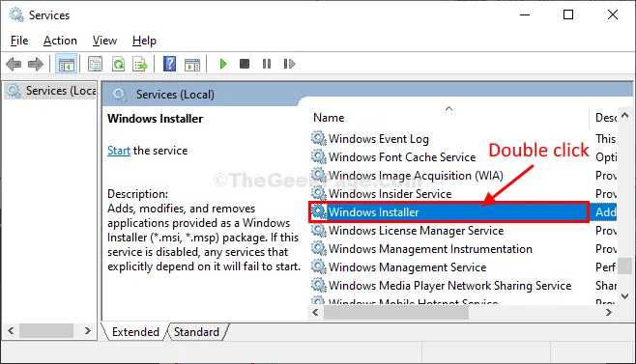The width and height of the screenshot is (636, 364).
Task: Click the vertical scrollbar down arrow
Action: [624, 296]
